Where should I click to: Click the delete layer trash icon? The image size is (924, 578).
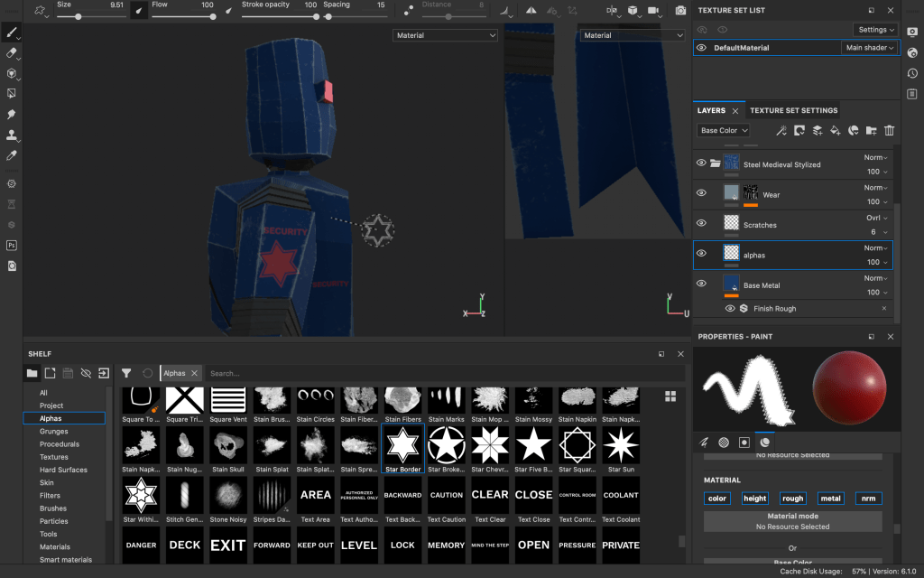[x=889, y=131]
